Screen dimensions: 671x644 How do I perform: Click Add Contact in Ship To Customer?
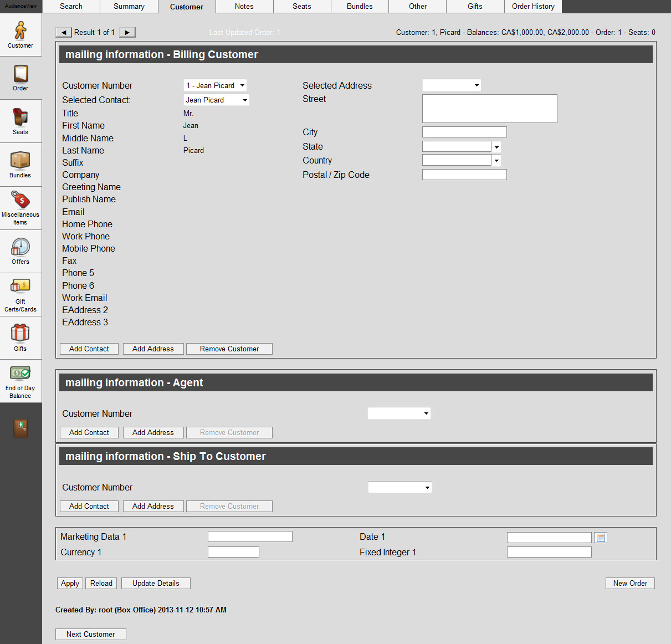pyautogui.click(x=89, y=507)
